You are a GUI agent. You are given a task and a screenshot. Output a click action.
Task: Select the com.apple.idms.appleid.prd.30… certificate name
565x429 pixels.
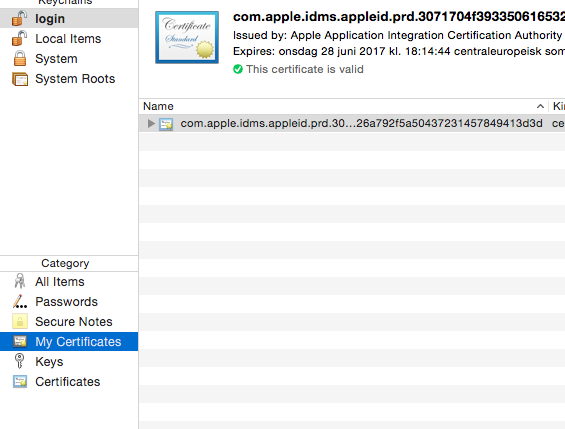tap(361, 124)
